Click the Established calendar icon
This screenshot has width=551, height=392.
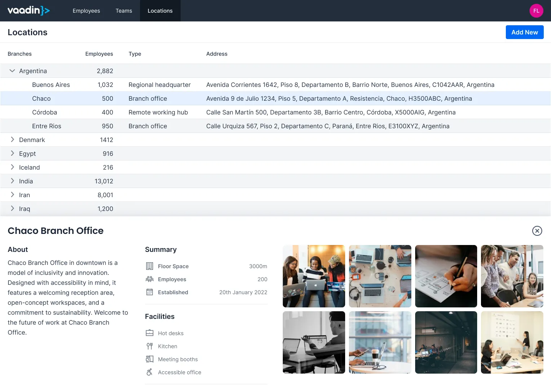click(x=150, y=292)
